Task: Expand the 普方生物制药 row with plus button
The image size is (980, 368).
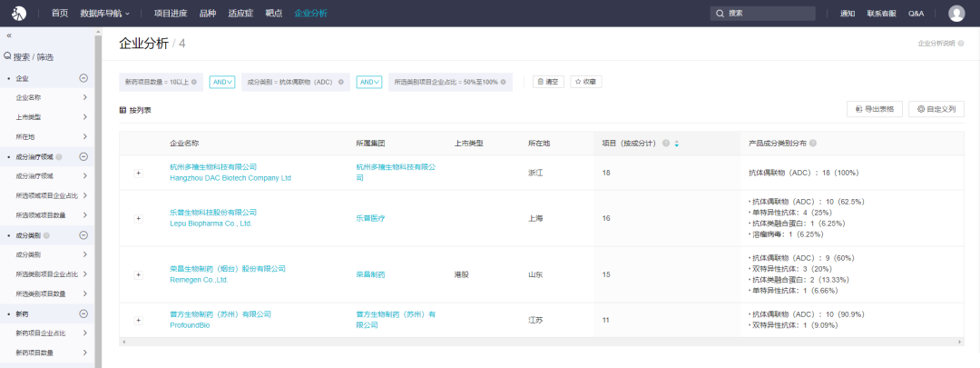Action: click(139, 320)
